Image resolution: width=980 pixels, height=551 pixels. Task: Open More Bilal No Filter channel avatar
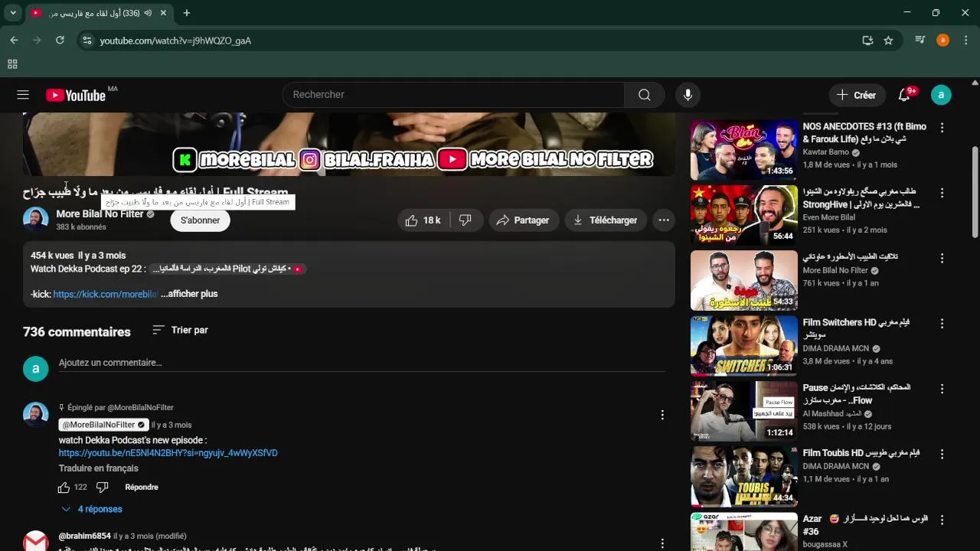[x=36, y=220]
